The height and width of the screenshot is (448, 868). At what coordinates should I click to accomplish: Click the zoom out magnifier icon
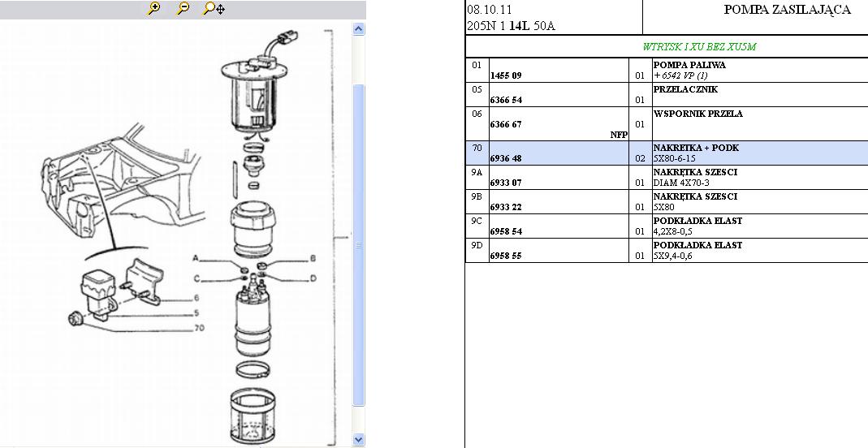point(184,9)
